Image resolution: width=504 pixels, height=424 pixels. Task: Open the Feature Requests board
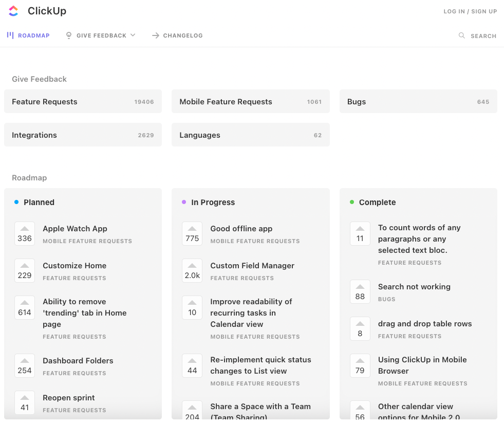[x=83, y=102]
